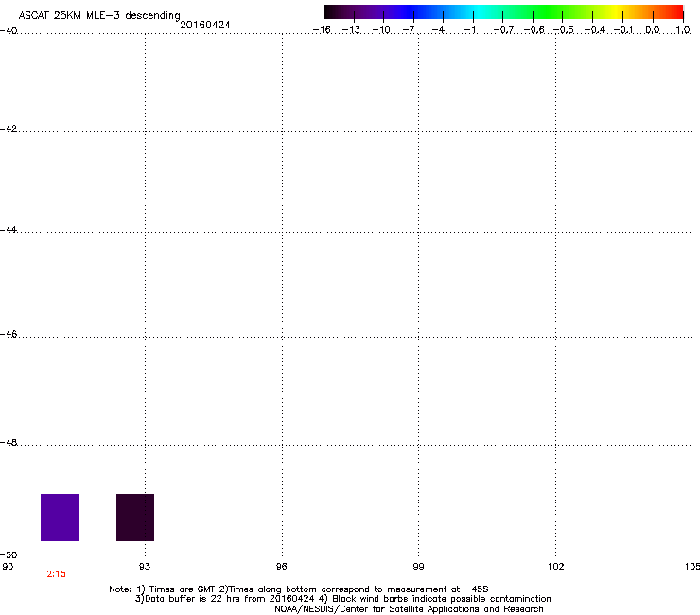Image resolution: width=700 pixels, height=615 pixels.
Task: Click the dark maroon data square
Action: [x=135, y=518]
